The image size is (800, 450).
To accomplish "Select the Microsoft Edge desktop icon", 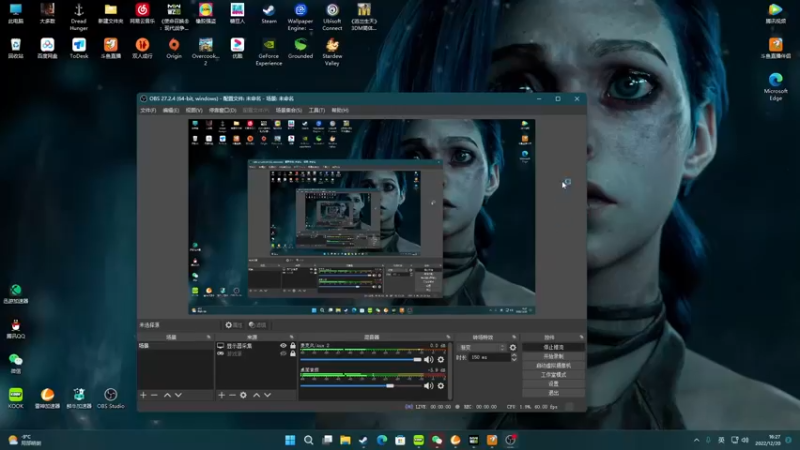I will [x=776, y=87].
